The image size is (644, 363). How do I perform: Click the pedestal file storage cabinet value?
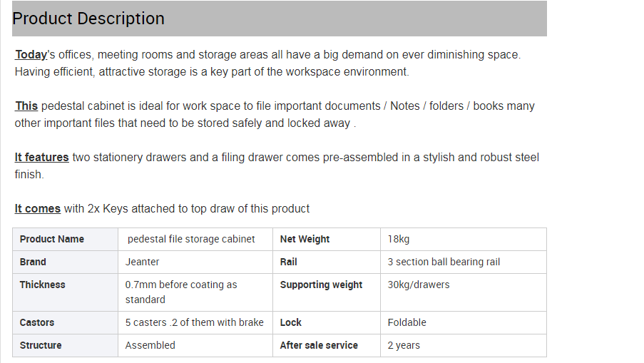(x=191, y=239)
